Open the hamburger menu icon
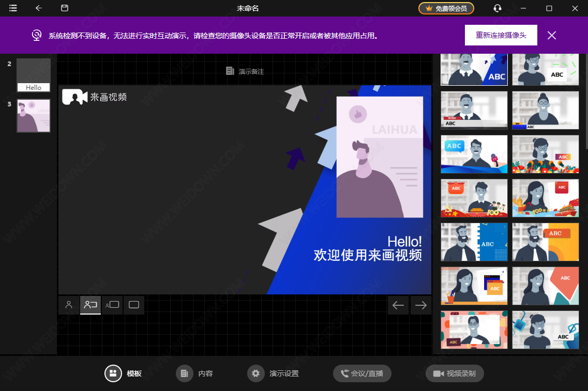 pyautogui.click(x=13, y=8)
